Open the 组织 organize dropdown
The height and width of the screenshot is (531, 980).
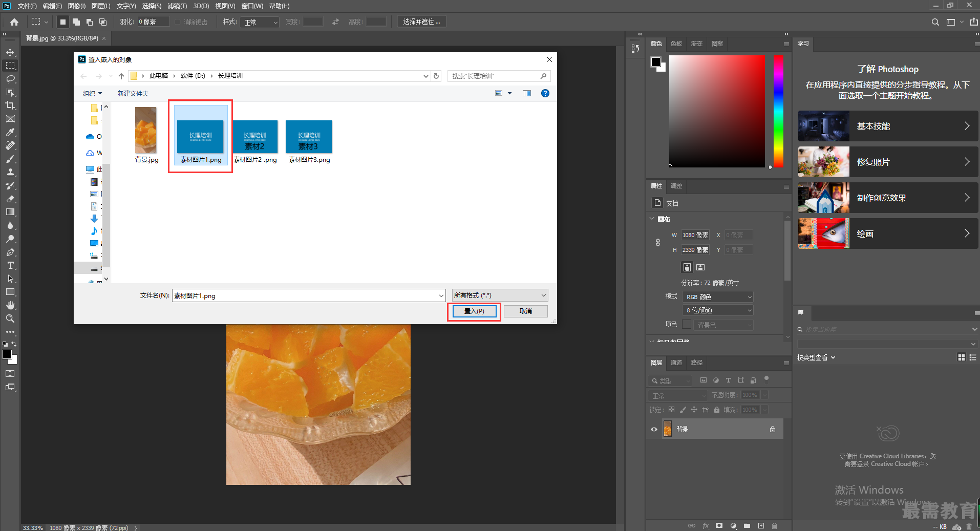(x=92, y=93)
